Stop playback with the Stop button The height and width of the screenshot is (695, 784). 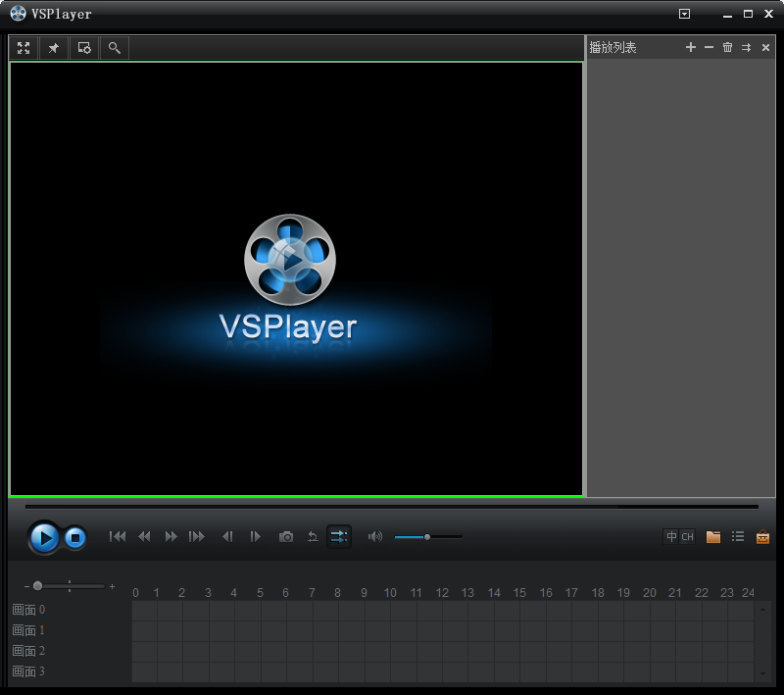pos(75,538)
